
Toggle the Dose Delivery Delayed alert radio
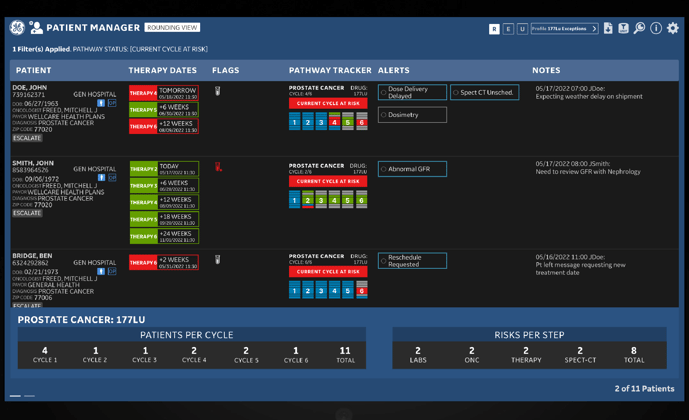click(384, 93)
